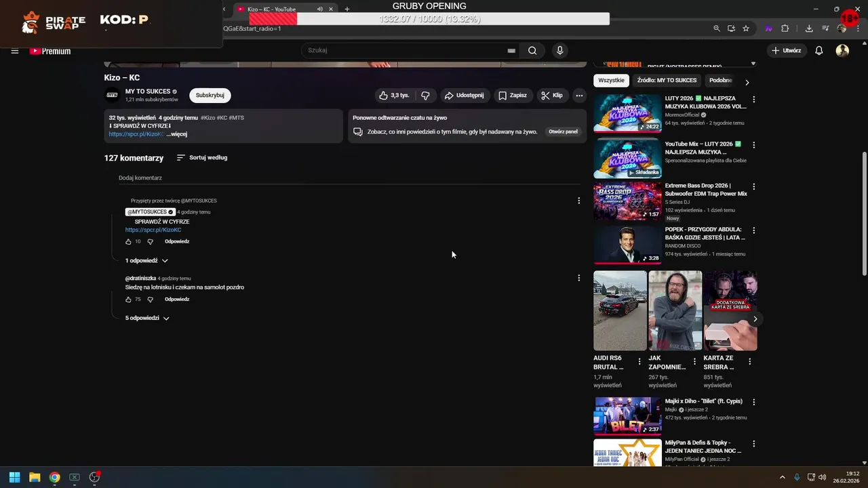Open Windows Start menu
The image size is (868, 488).
tap(14, 477)
